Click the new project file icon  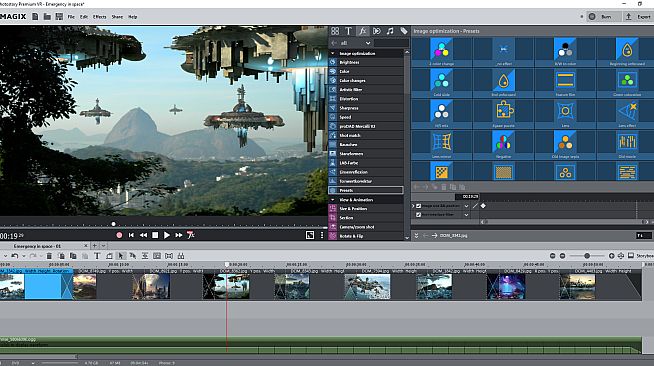35,17
